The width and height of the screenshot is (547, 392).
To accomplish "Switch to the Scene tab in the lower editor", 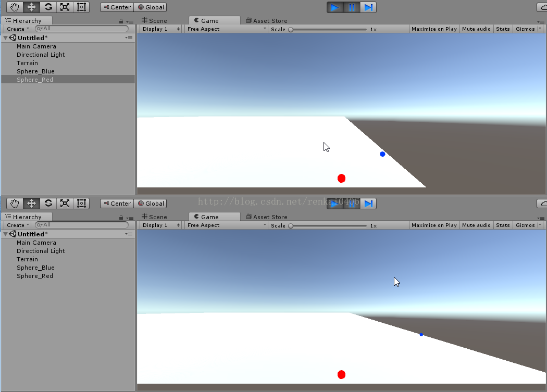I will pyautogui.click(x=154, y=217).
